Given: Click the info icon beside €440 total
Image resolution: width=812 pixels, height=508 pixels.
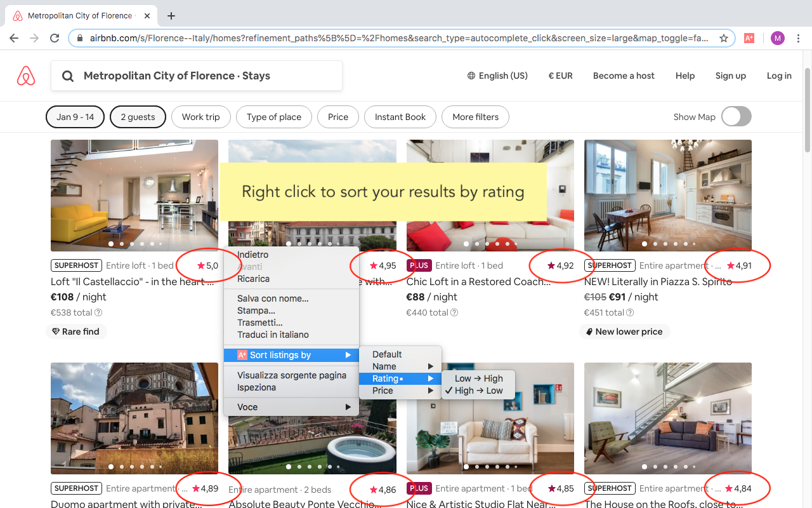Looking at the screenshot, I should [x=454, y=312].
